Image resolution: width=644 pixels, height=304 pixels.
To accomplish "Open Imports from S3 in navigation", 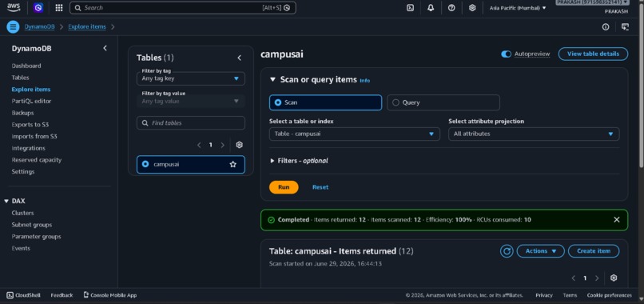I will (x=34, y=136).
